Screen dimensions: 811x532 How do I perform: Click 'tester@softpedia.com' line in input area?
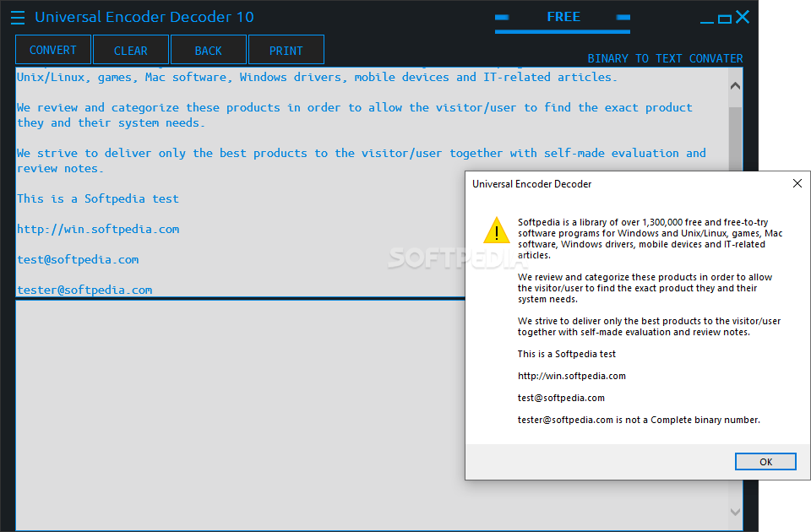pos(84,290)
